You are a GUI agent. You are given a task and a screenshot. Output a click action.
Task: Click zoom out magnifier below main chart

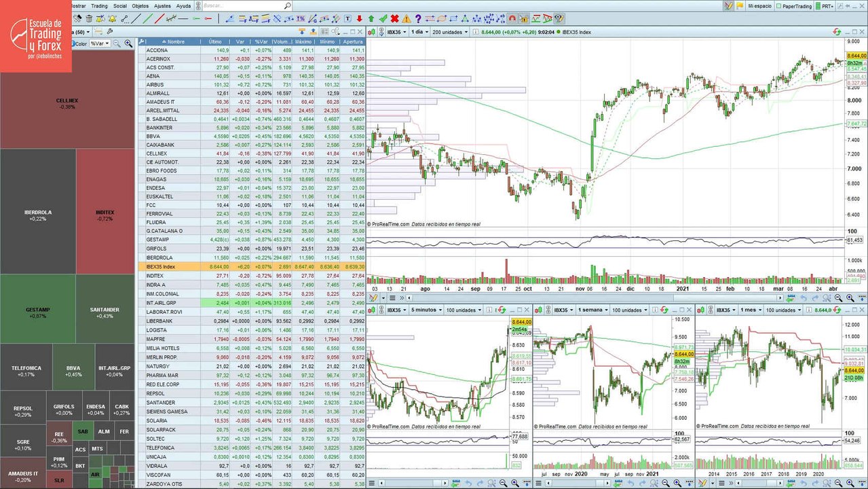838,297
